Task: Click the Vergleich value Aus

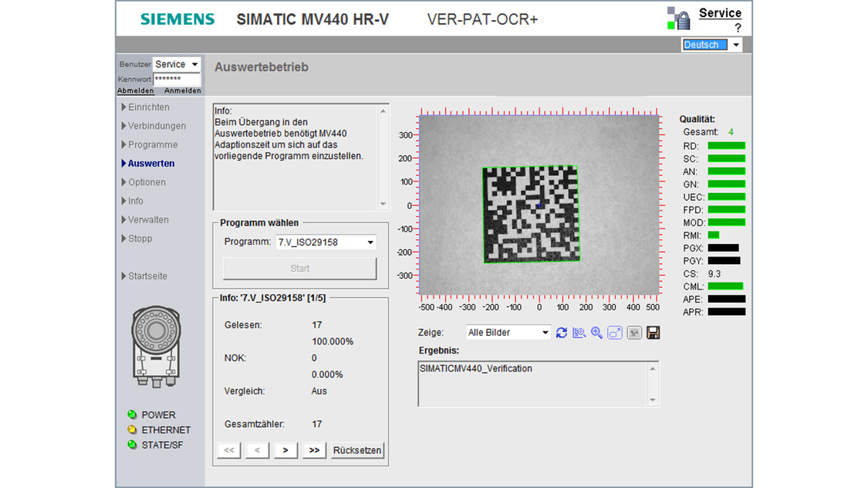Action: [319, 391]
